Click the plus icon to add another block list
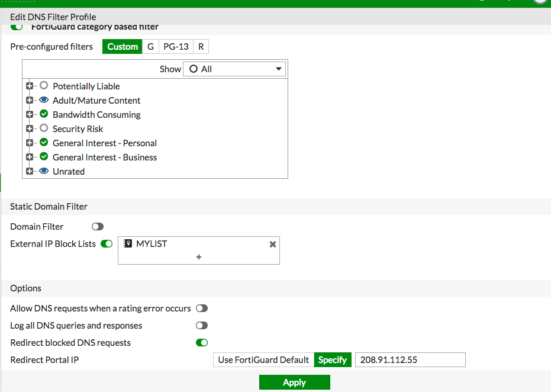This screenshot has width=551, height=392. tap(199, 257)
